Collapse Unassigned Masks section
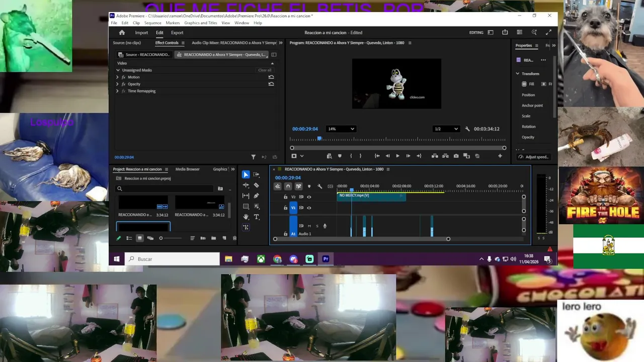The height and width of the screenshot is (362, 644). coord(118,70)
